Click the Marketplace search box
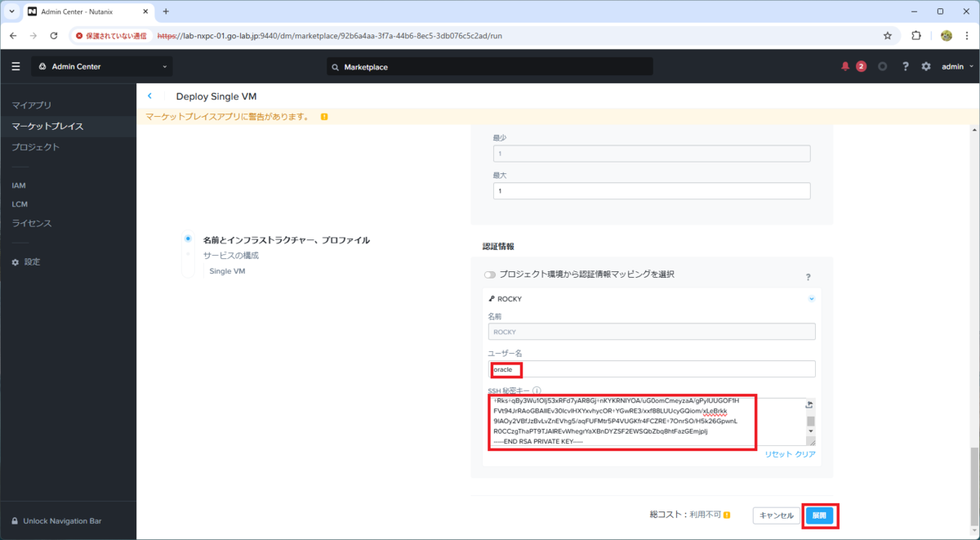Image resolution: width=980 pixels, height=540 pixels. [x=490, y=67]
